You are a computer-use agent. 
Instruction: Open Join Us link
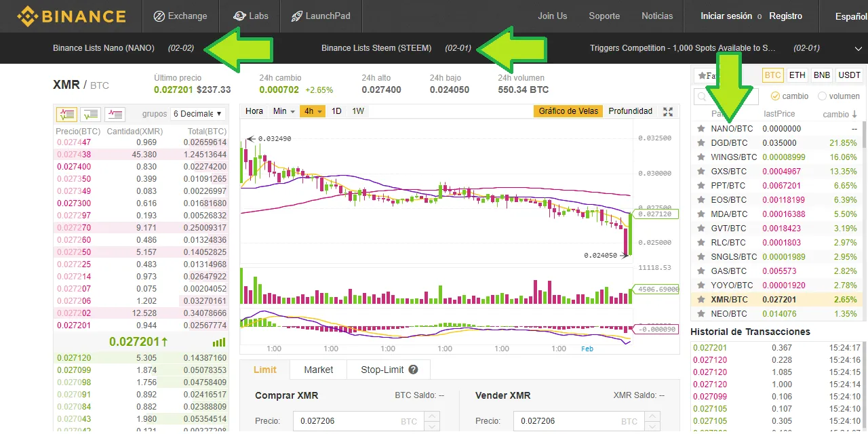tap(553, 16)
